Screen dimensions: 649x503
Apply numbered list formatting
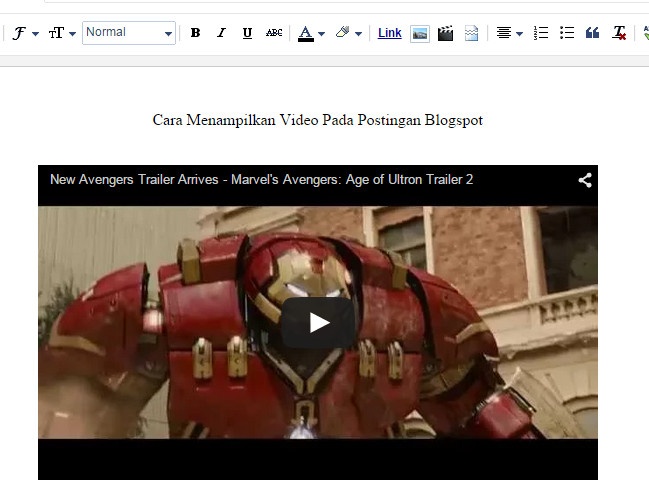click(541, 33)
